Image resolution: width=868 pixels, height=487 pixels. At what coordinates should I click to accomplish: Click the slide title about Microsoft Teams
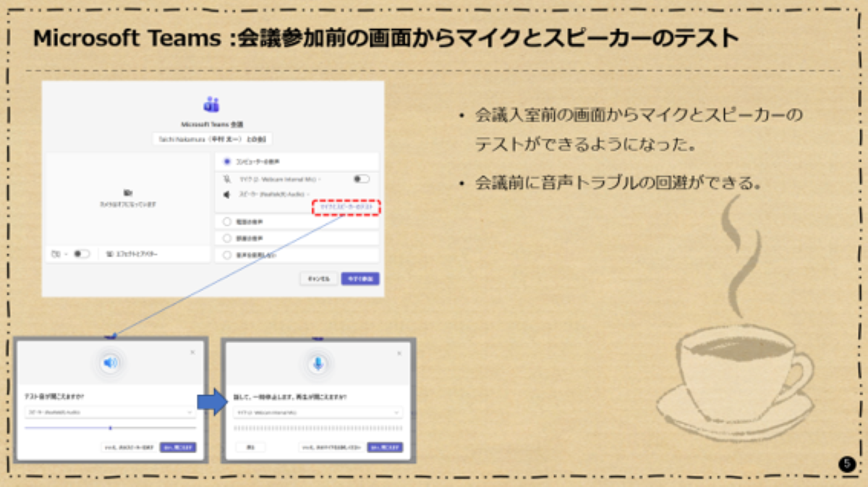386,39
